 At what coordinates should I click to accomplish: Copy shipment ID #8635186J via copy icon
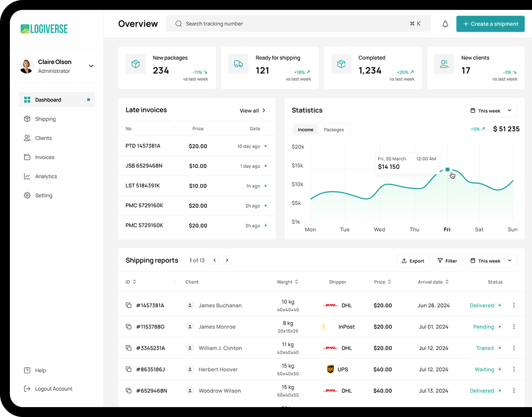tap(128, 369)
